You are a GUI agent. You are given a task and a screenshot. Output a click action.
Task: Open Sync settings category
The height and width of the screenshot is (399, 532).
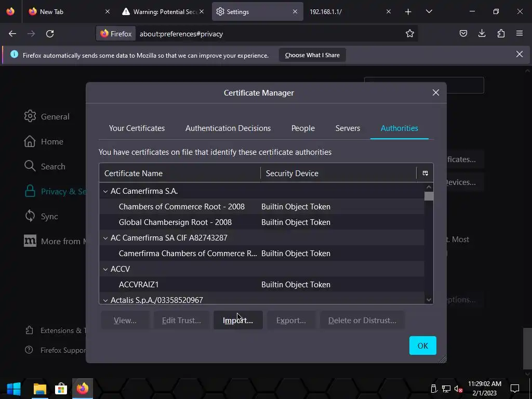42,216
